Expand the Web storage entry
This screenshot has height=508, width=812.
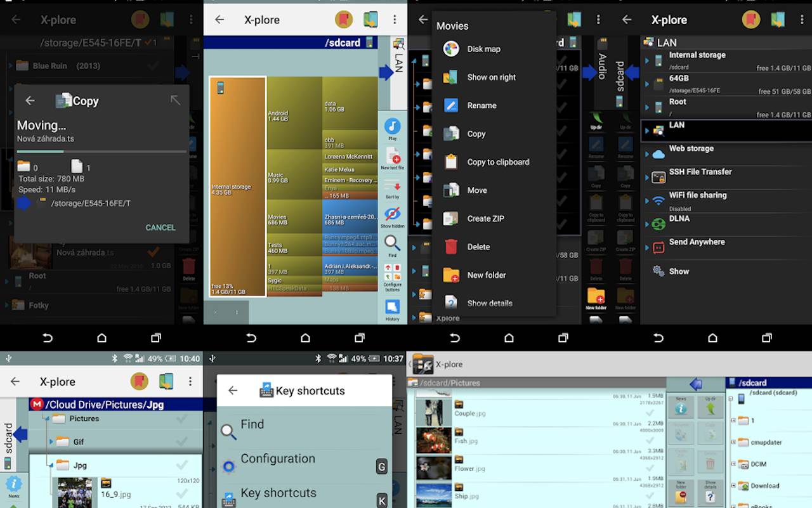coord(647,154)
